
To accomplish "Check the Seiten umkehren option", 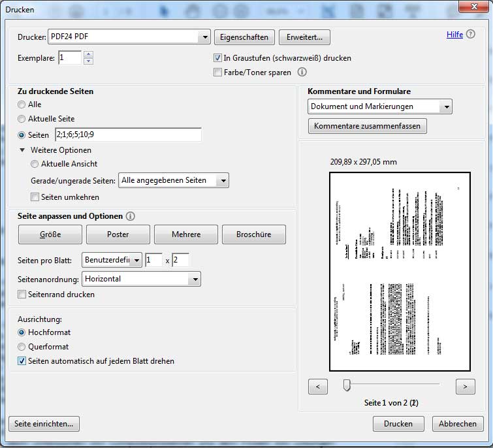I will coord(35,197).
